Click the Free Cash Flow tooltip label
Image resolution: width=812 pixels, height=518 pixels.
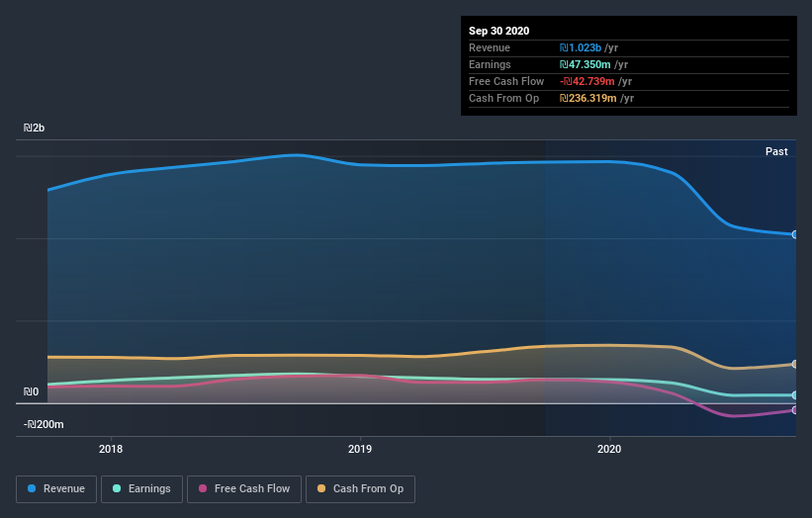pos(506,81)
